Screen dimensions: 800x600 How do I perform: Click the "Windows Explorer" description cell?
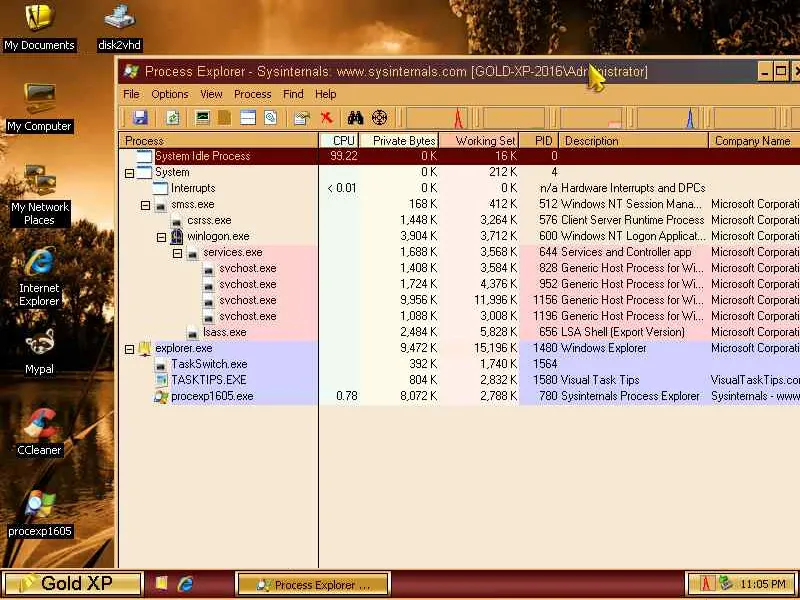click(x=604, y=348)
